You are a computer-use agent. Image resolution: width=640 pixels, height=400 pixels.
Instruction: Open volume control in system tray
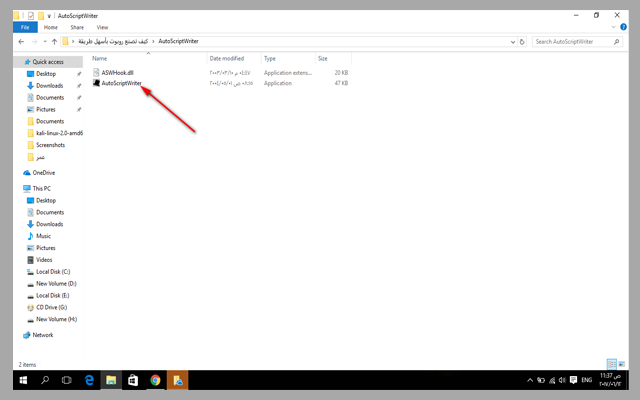[562, 380]
